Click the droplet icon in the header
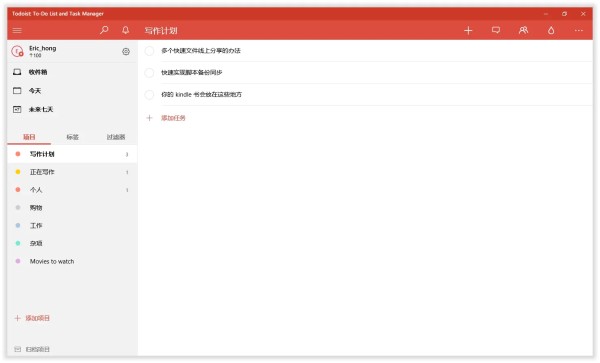The image size is (600, 363). pyautogui.click(x=551, y=30)
